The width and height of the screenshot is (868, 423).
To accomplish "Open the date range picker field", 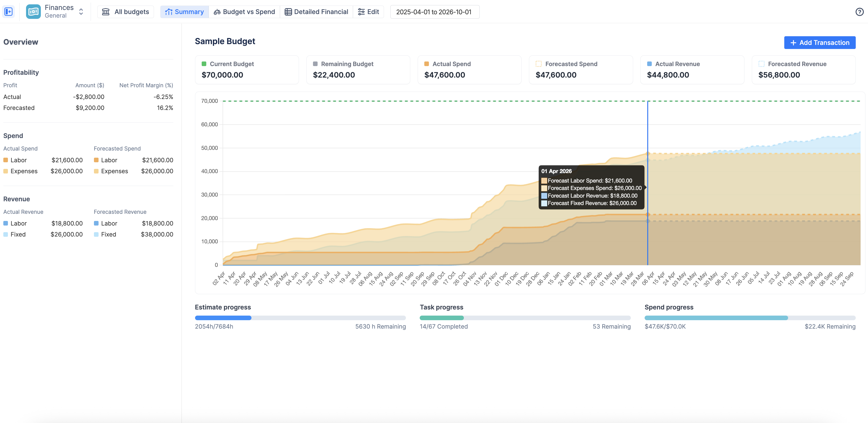I will coord(434,12).
